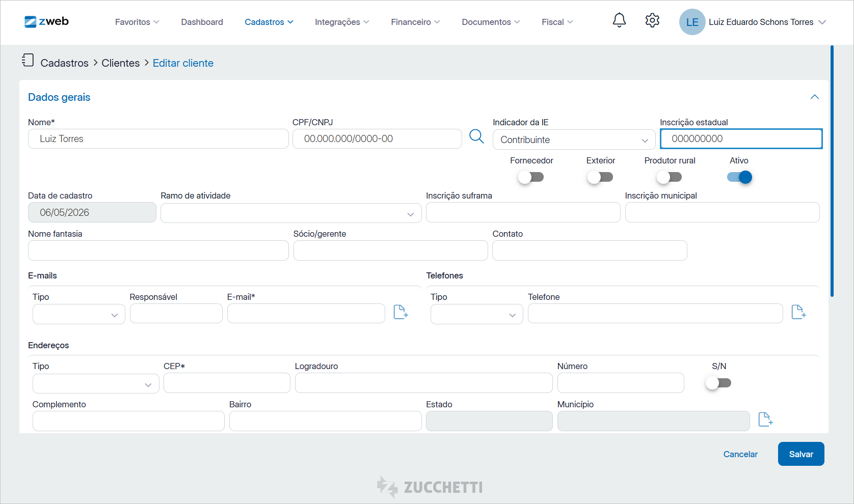Click the Logradouro field
854x504 pixels.
coord(424,383)
